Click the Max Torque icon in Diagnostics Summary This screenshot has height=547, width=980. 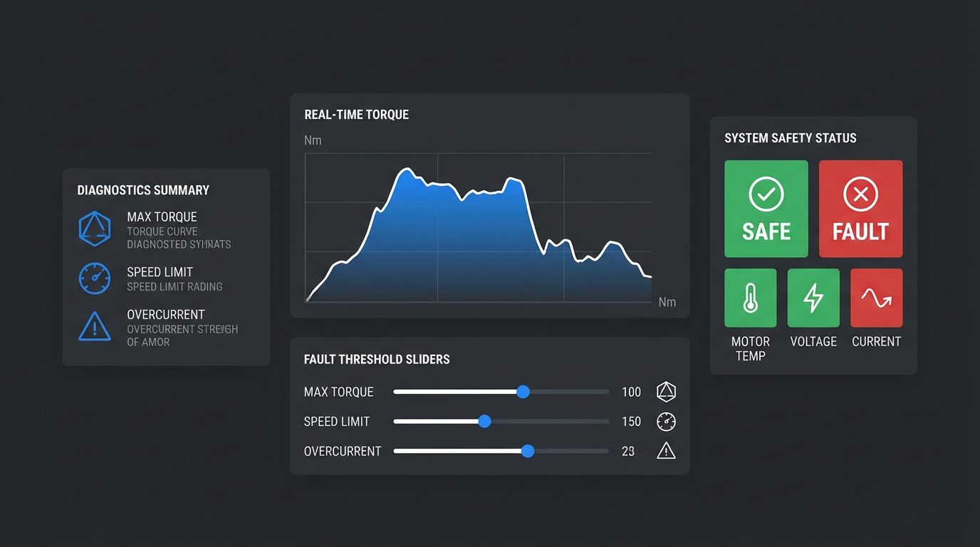(95, 229)
